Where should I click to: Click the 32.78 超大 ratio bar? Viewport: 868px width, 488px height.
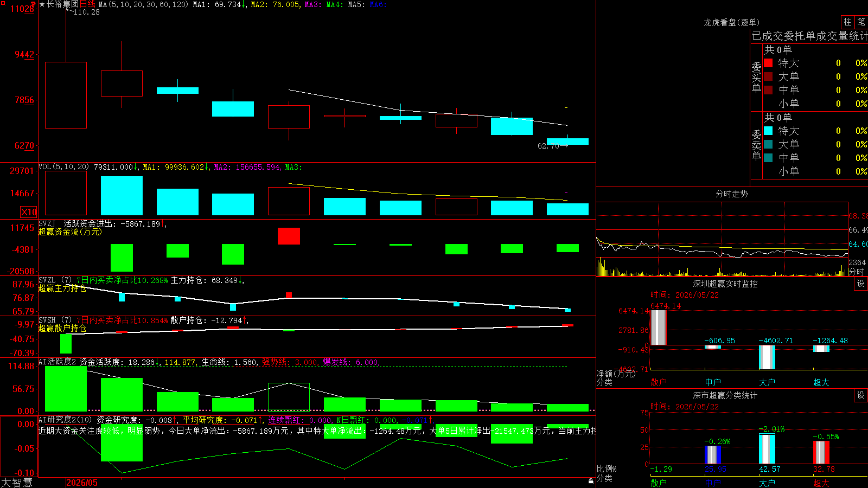pos(821,453)
